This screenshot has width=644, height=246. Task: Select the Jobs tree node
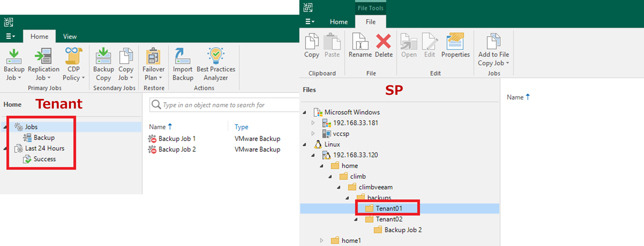pyautogui.click(x=31, y=127)
